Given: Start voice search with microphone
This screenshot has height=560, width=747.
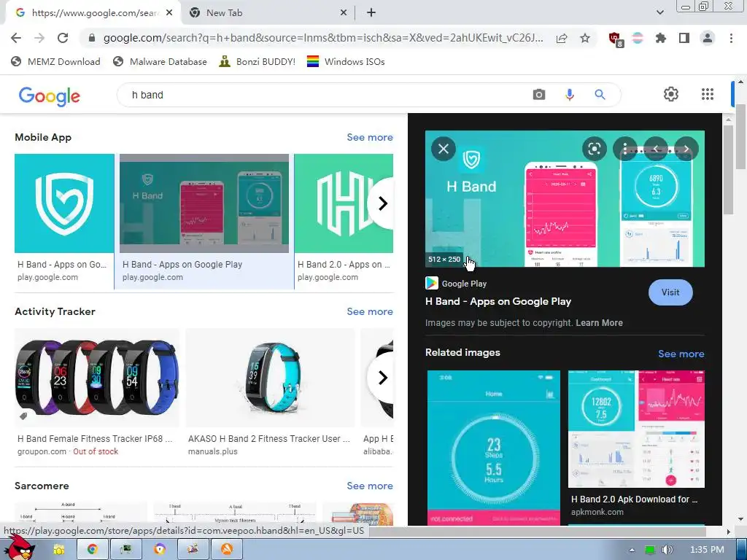Looking at the screenshot, I should pyautogui.click(x=569, y=95).
